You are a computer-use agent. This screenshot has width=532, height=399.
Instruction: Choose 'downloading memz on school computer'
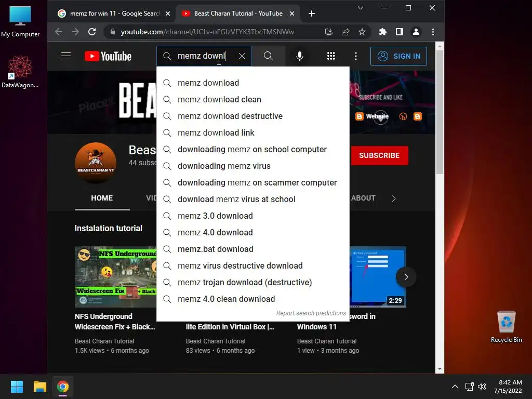coord(253,149)
